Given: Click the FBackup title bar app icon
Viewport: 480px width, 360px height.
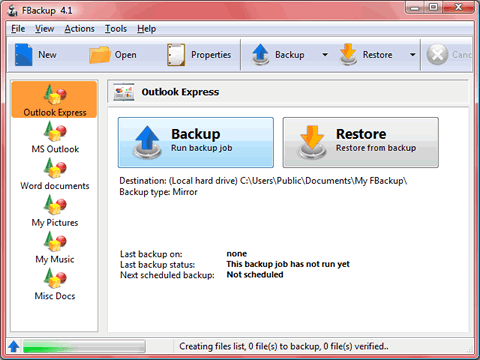Looking at the screenshot, I should pos(13,11).
